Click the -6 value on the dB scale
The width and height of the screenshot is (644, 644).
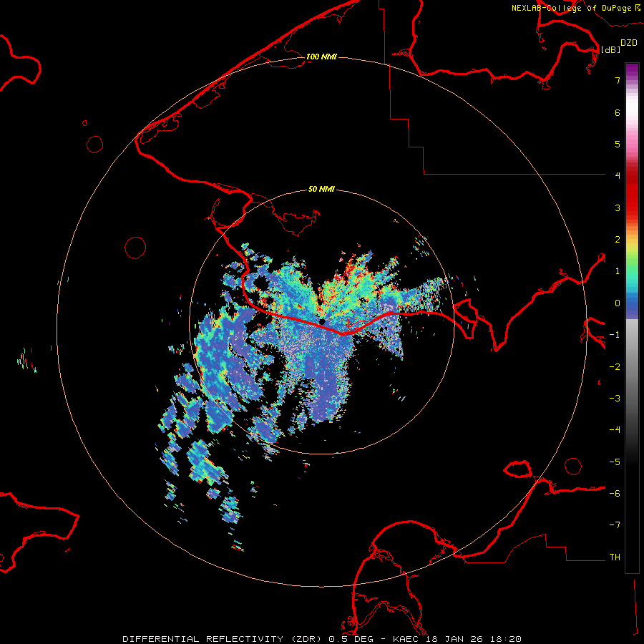click(x=615, y=494)
